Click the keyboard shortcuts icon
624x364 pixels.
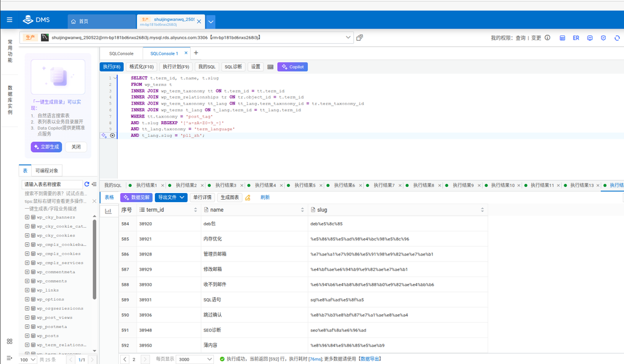point(270,67)
